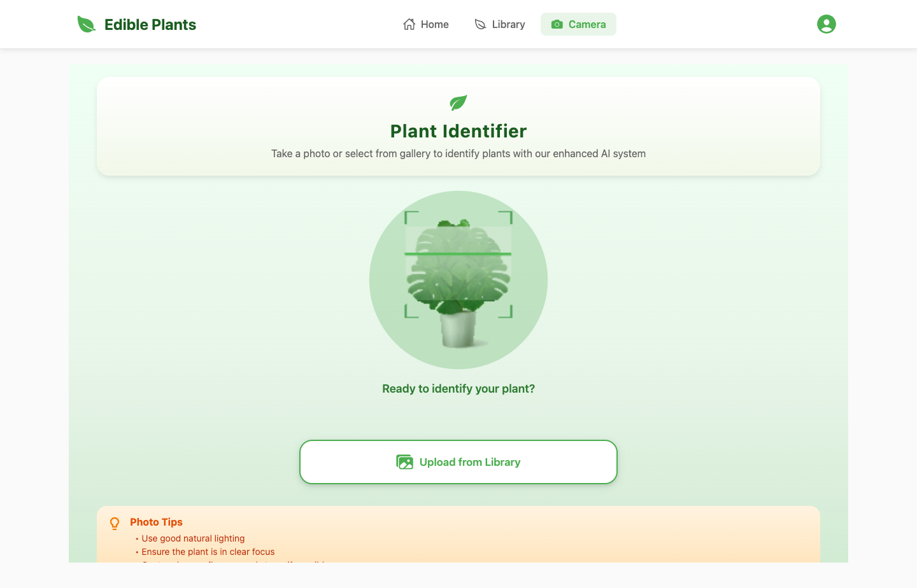
Task: Select the Photo Tips header text
Action: click(x=156, y=522)
